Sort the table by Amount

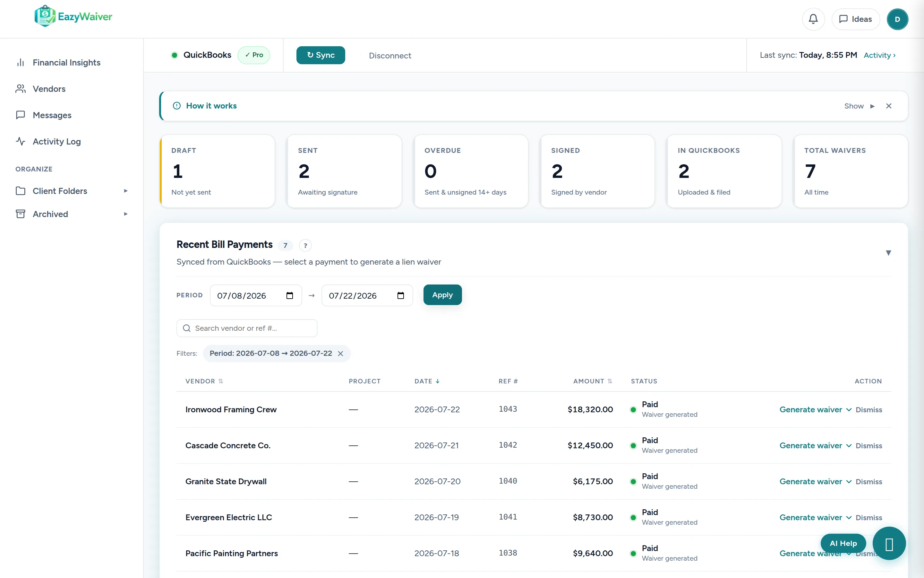pyautogui.click(x=593, y=381)
